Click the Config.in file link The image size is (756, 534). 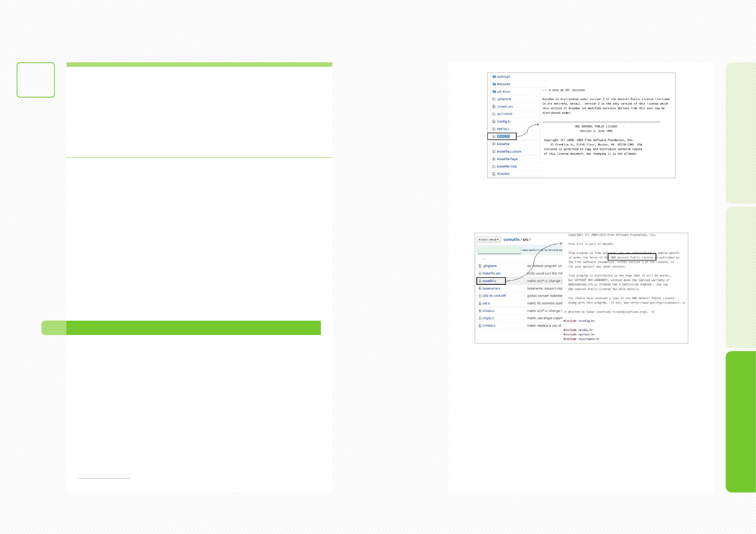(503, 122)
